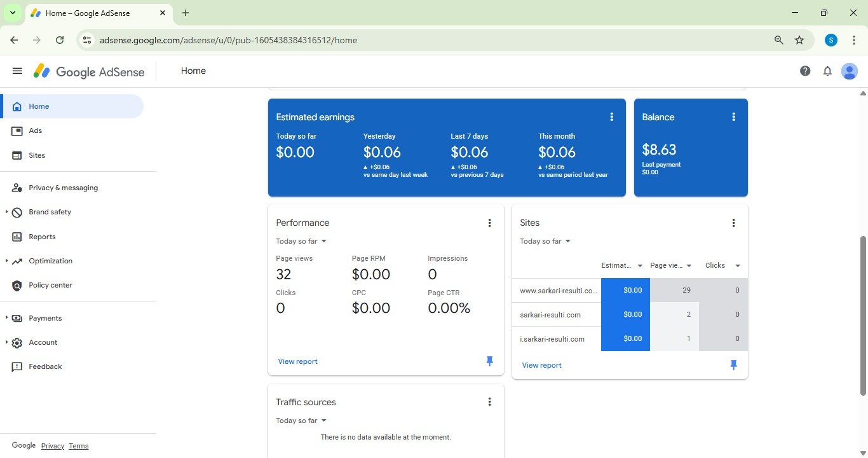This screenshot has width=868, height=458.
Task: Open the Chrome tab search dropdown arrow
Action: point(12,13)
